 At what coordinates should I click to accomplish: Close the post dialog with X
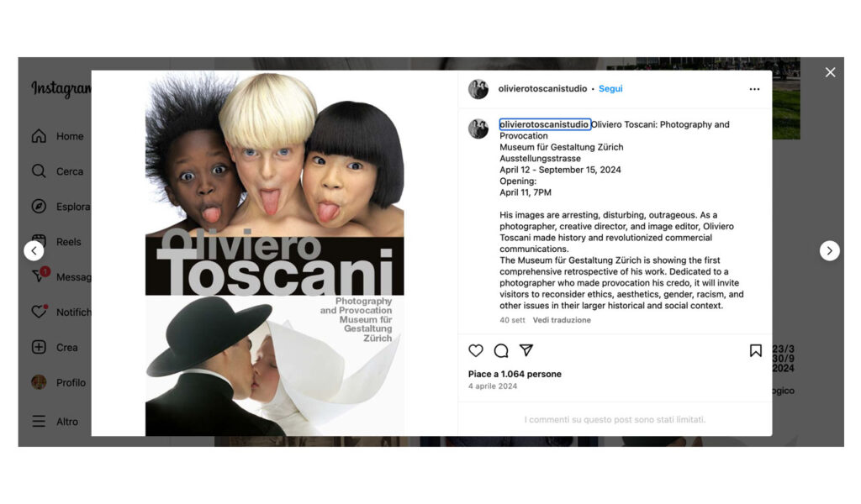(830, 72)
